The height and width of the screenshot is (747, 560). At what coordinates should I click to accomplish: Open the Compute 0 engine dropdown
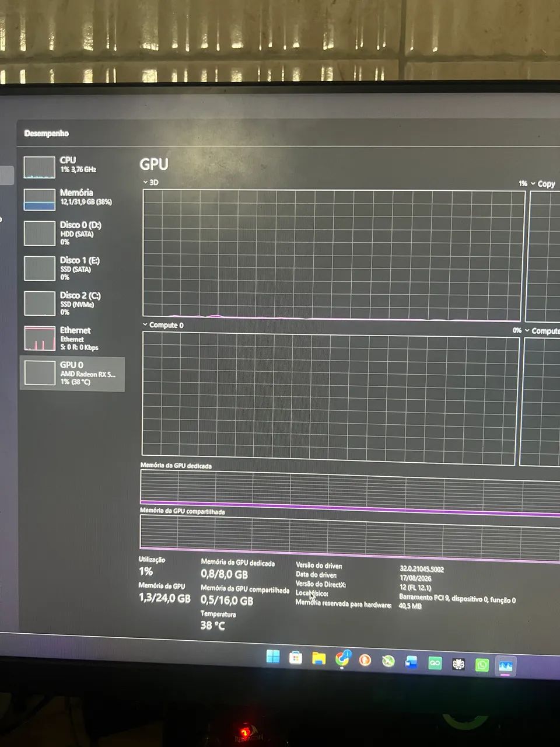coord(163,325)
